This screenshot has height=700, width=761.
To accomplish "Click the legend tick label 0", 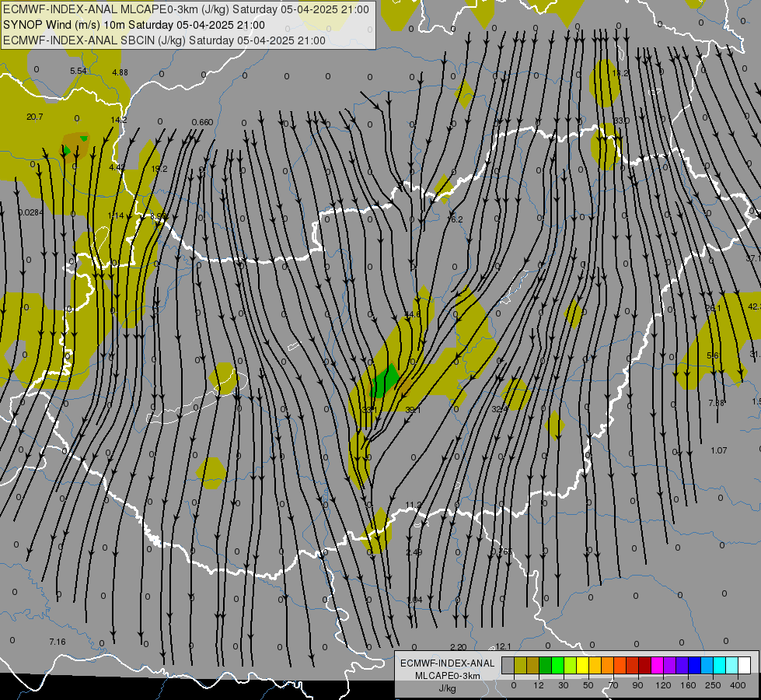I will (514, 685).
